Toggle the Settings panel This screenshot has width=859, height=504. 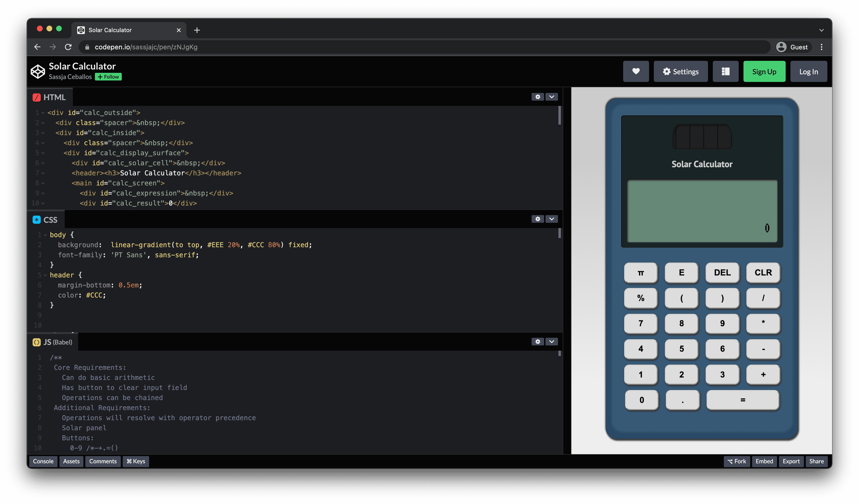[681, 71]
